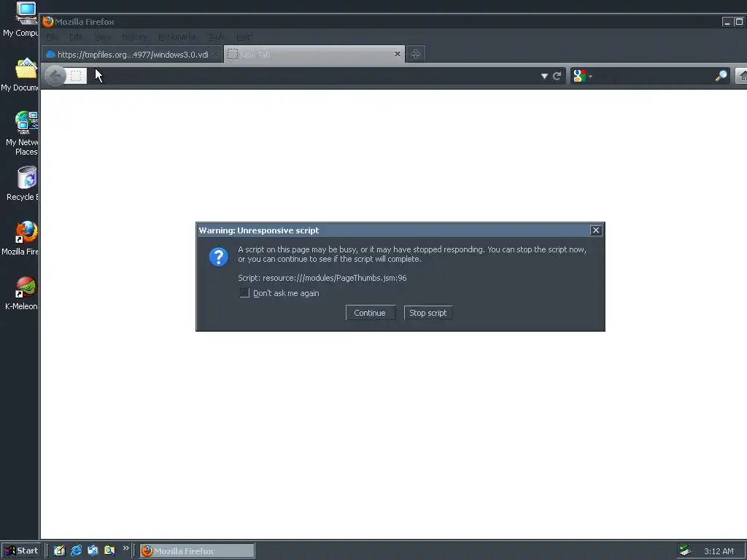Click the script path resource PageThumbs.jsm:96

coord(334,278)
